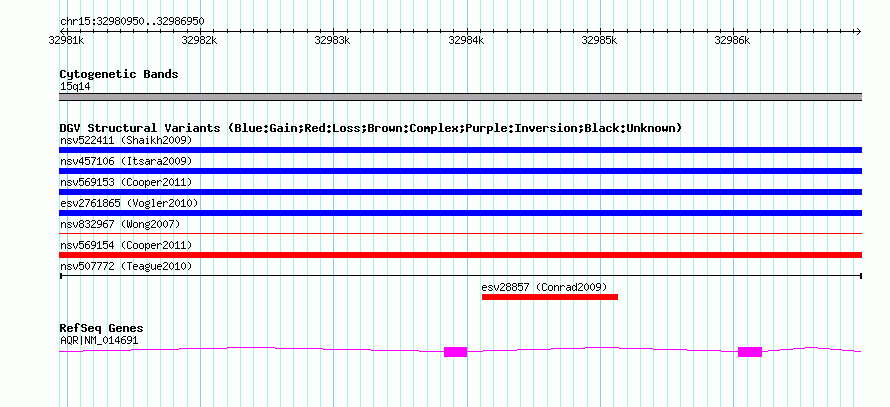Image resolution: width=890 pixels, height=407 pixels.
Task: Click the nsv507772 (Teague2010) label
Action: pos(126,266)
